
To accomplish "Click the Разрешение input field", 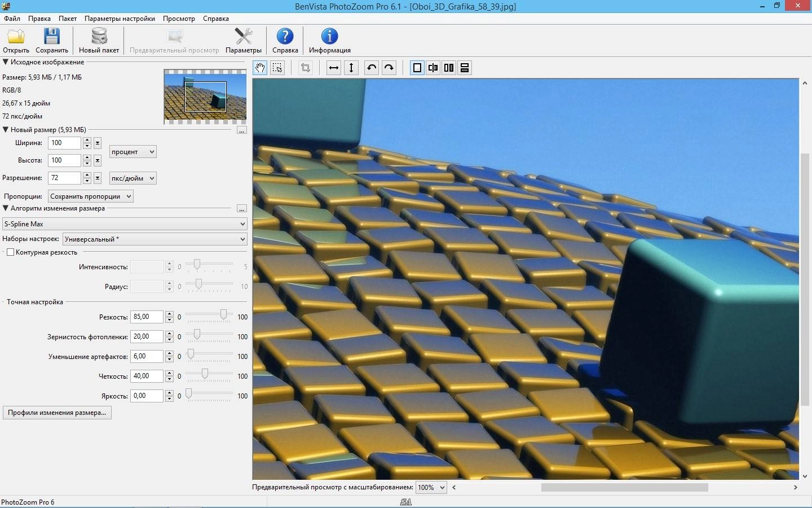I will (64, 178).
